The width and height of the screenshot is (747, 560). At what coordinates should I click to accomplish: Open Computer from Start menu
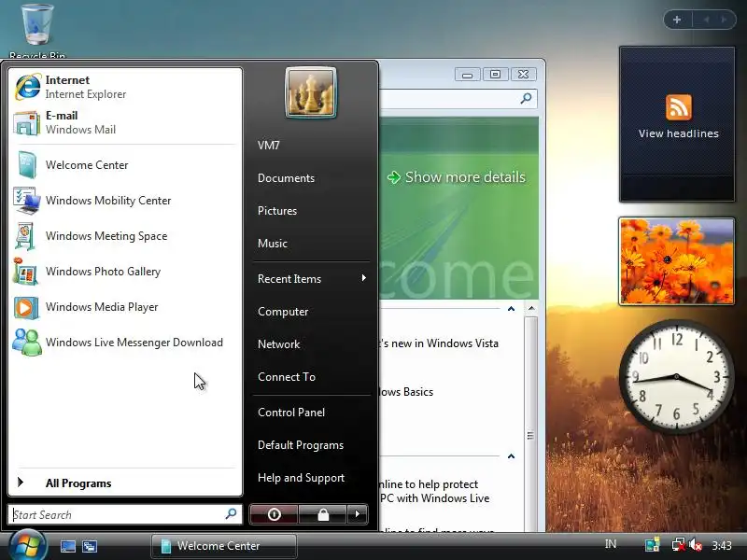[x=283, y=312]
